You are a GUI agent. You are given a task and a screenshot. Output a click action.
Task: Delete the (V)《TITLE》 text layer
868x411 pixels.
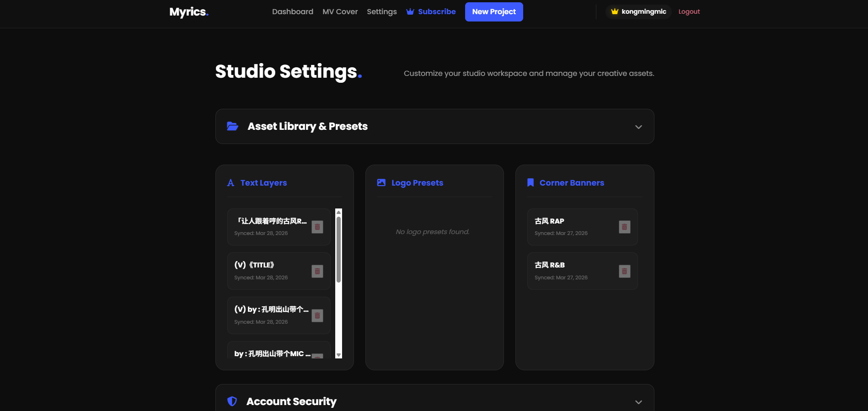point(317,272)
